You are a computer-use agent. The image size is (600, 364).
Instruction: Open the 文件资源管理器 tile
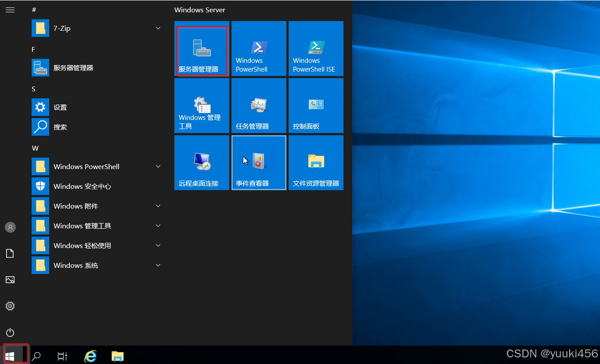pos(316,162)
